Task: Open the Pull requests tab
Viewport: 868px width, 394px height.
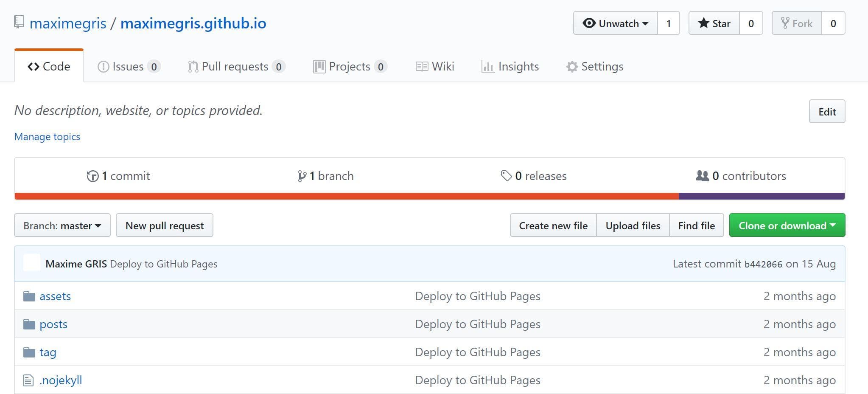Action: 236,66
